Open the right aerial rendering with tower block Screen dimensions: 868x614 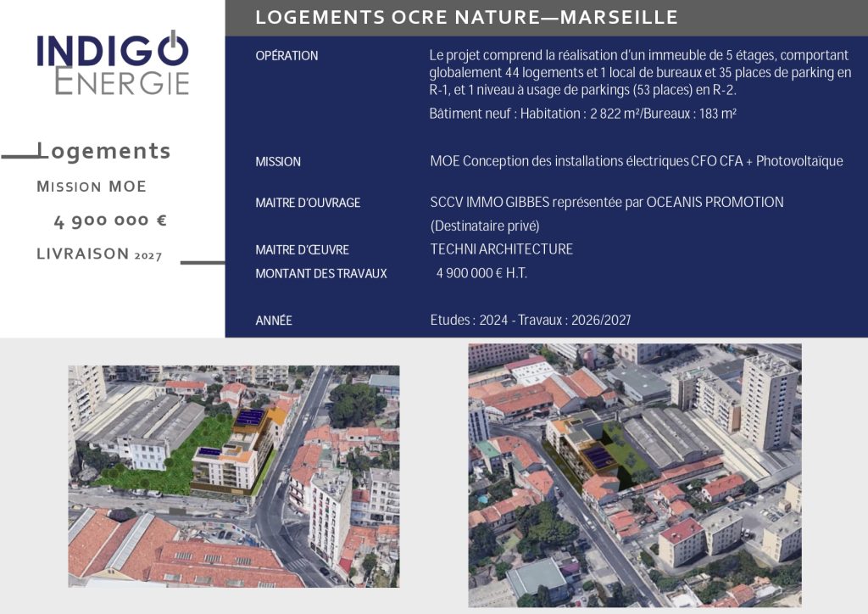[635, 475]
